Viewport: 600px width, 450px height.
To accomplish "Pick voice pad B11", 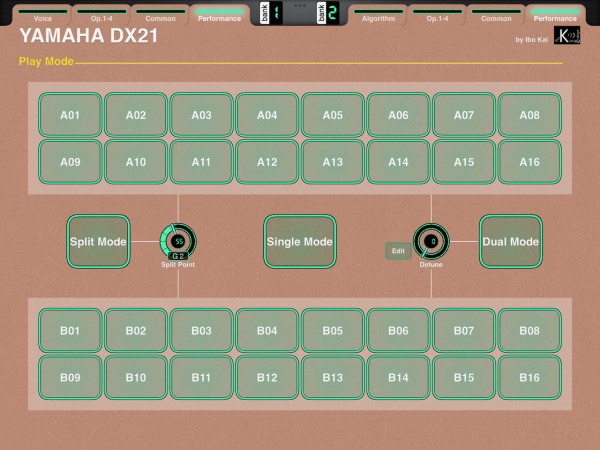I will (201, 377).
